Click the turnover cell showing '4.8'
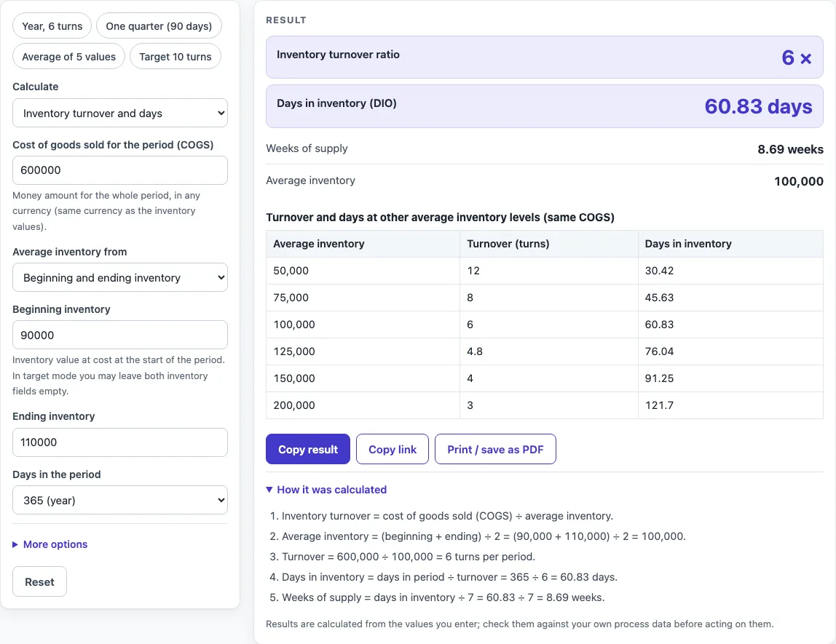Screen dimensions: 836x644 tap(548, 351)
